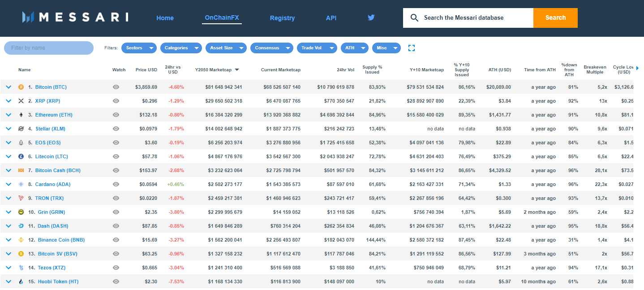This screenshot has height=290, width=644.
Task: Toggle watch for Bitcoin (BTC)
Action: [116, 87]
